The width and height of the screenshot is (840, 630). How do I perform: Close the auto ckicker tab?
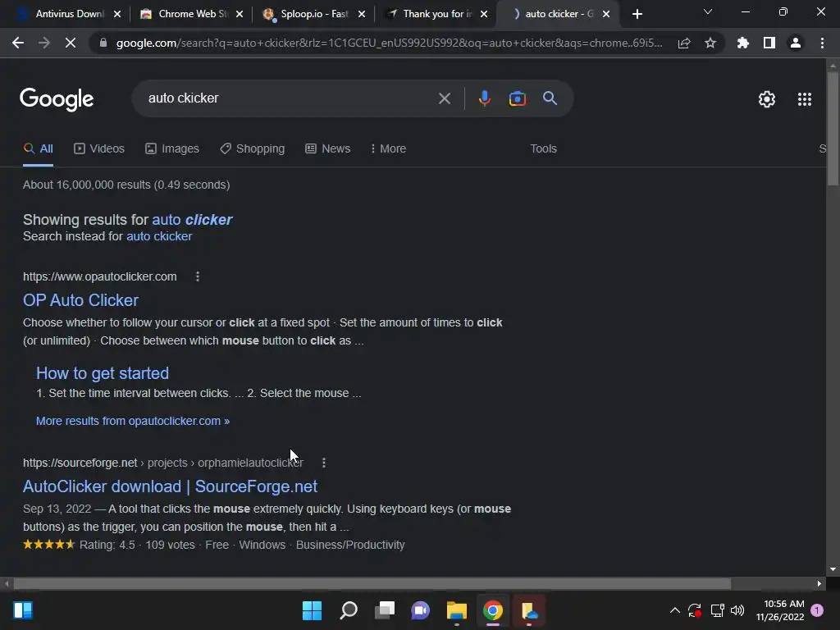point(606,14)
